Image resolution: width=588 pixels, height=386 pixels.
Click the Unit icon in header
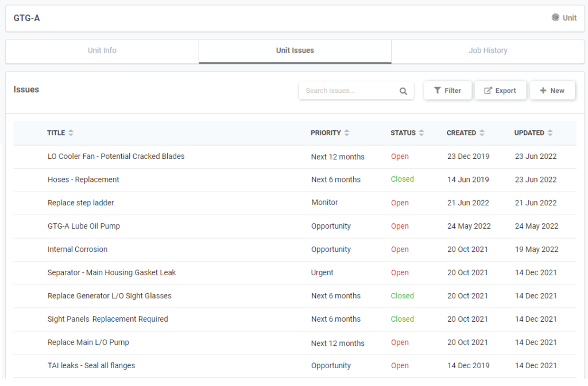click(555, 18)
